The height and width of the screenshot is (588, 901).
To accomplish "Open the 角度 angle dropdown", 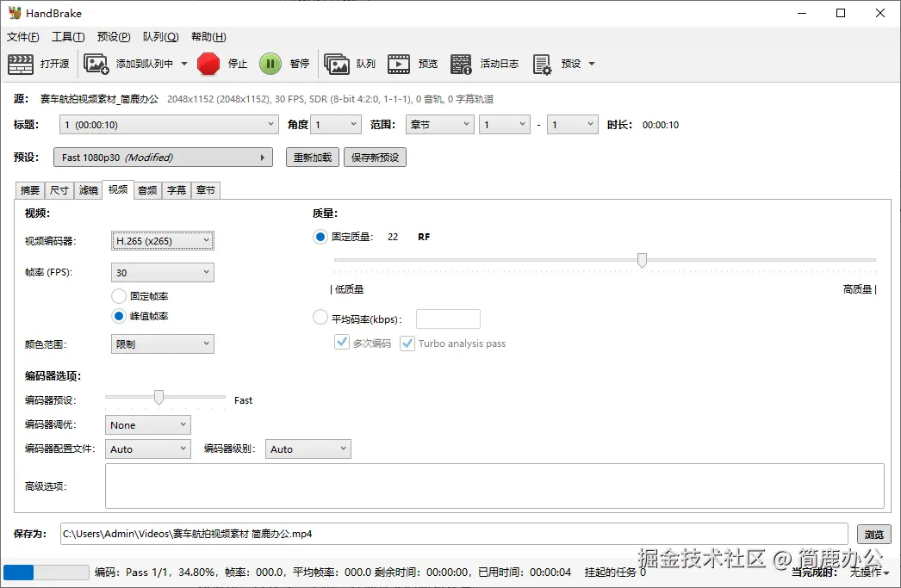I will pyautogui.click(x=336, y=125).
